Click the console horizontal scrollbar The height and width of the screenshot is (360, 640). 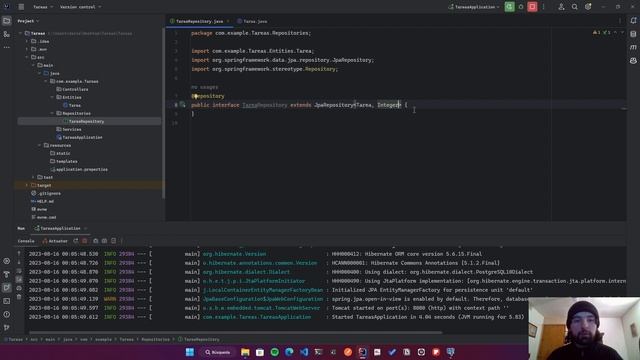coord(236,333)
